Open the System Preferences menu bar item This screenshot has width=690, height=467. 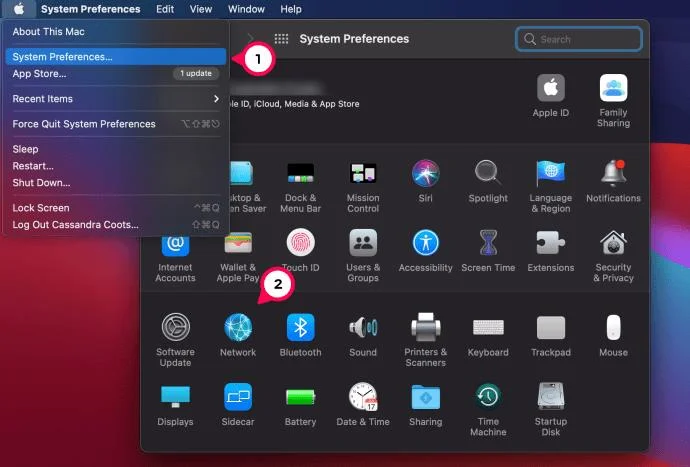91,9
